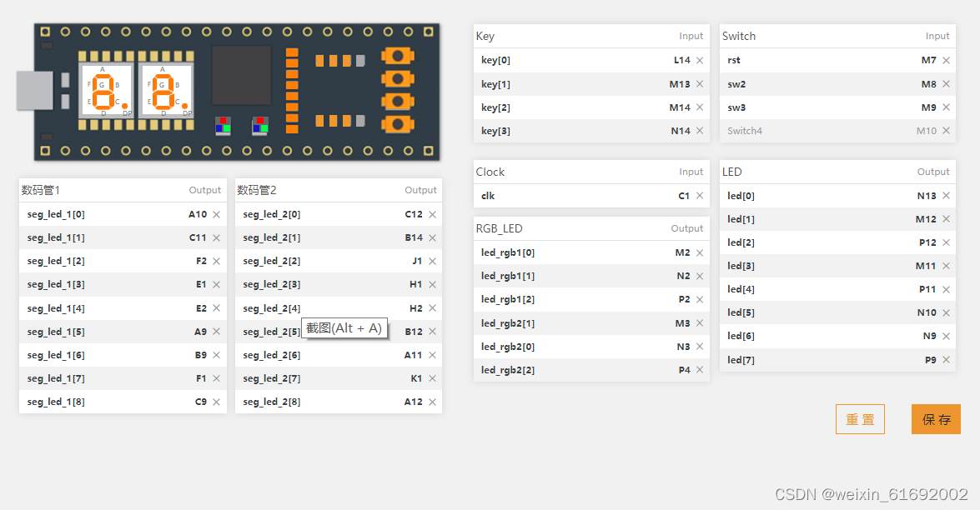The height and width of the screenshot is (510, 980).
Task: Clear seg_led_2[1] pin B14
Action: pos(433,237)
